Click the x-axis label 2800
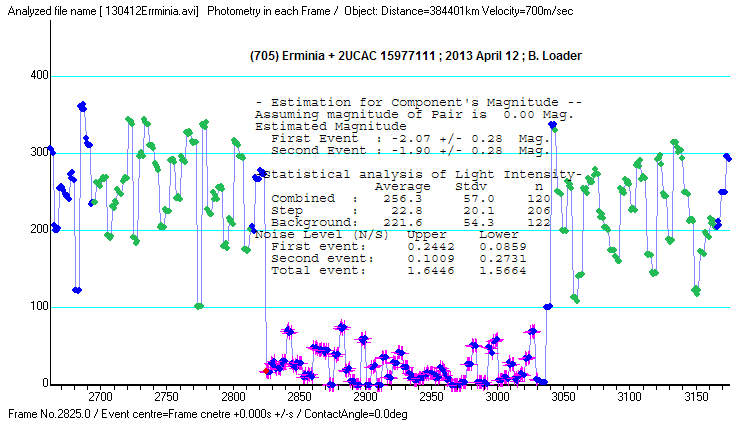740x425 pixels. tap(233, 396)
